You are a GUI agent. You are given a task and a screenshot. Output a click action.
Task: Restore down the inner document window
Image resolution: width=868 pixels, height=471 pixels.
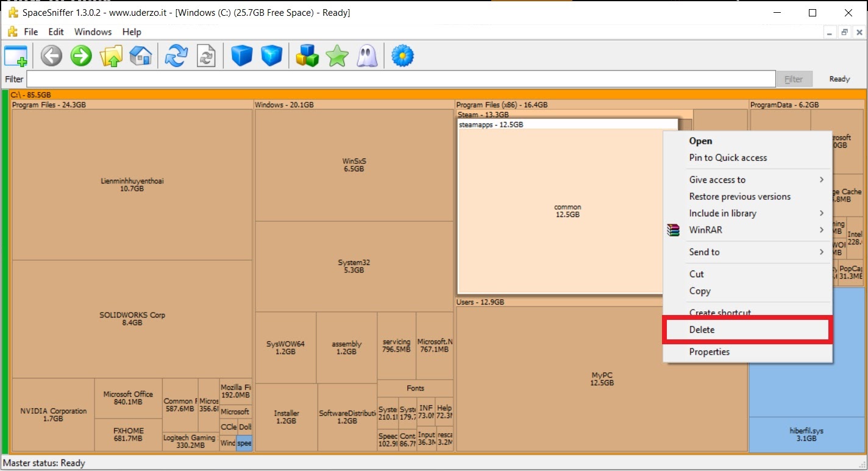click(844, 32)
